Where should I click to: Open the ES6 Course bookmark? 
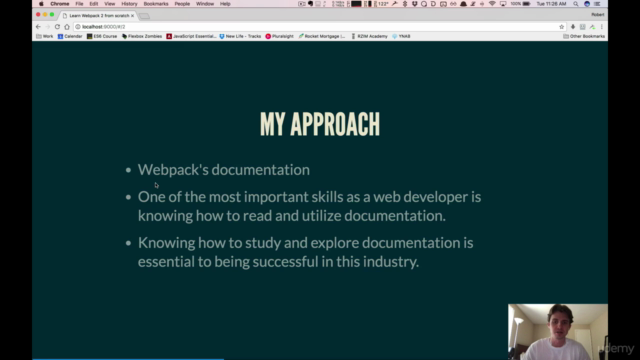click(x=102, y=36)
